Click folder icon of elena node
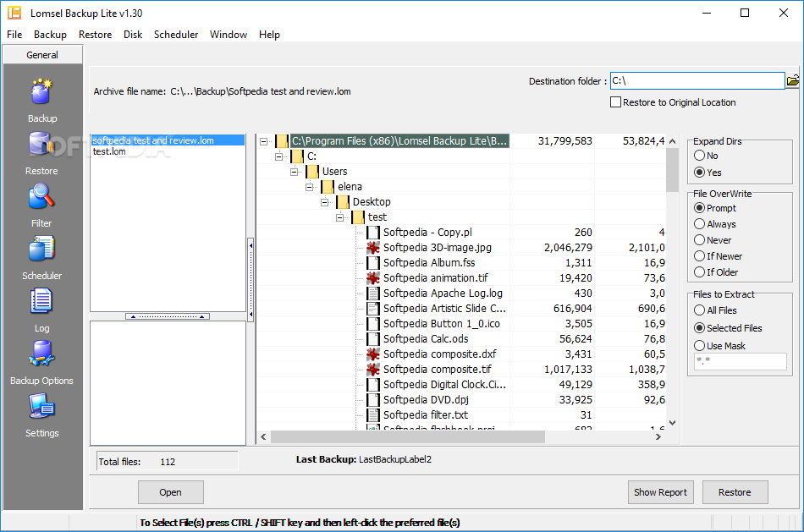The image size is (804, 532). tap(328, 187)
